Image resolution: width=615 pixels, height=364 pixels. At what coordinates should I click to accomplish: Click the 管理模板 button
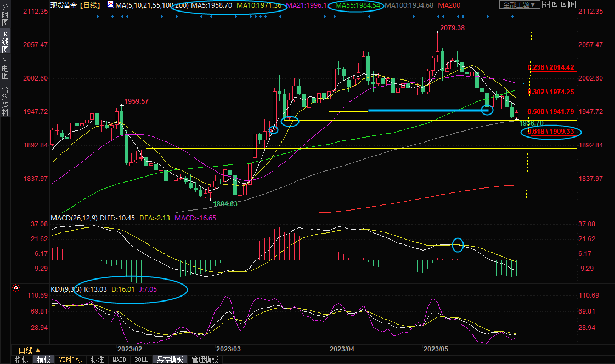pyautogui.click(x=205, y=360)
